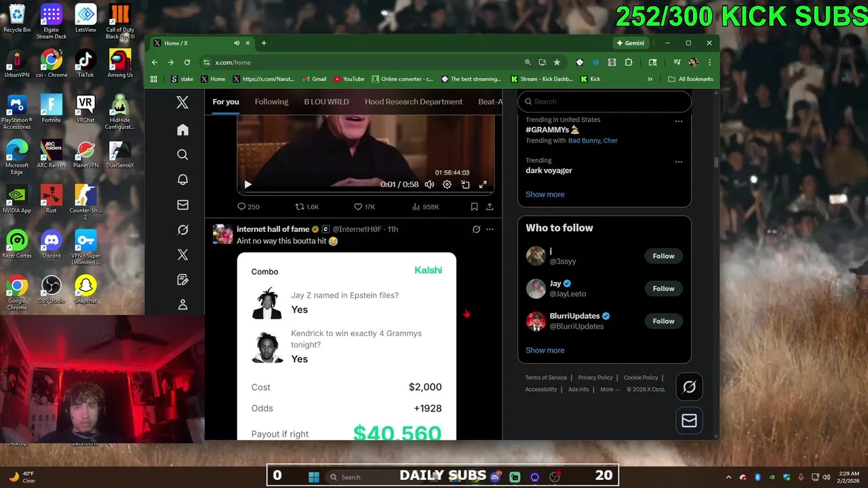Bookmark this page star icon
868x488 pixels.
click(557, 62)
